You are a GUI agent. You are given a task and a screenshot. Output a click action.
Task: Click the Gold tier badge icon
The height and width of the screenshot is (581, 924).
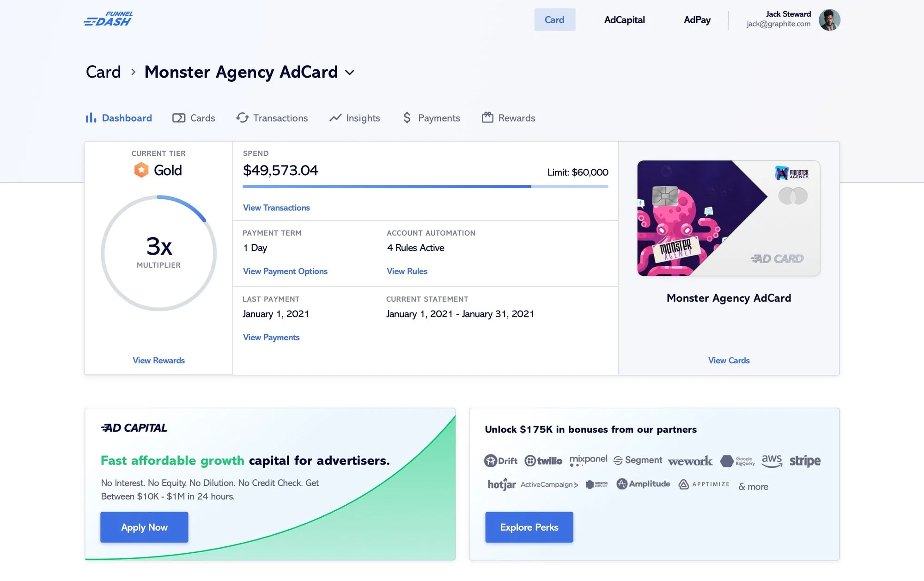point(141,170)
